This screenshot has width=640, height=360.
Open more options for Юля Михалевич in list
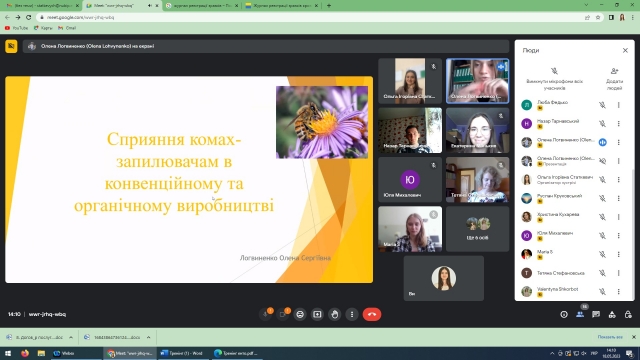618,236
